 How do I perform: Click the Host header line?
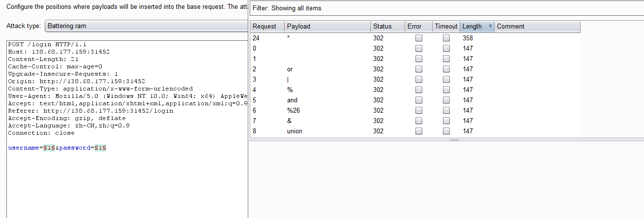59,52
